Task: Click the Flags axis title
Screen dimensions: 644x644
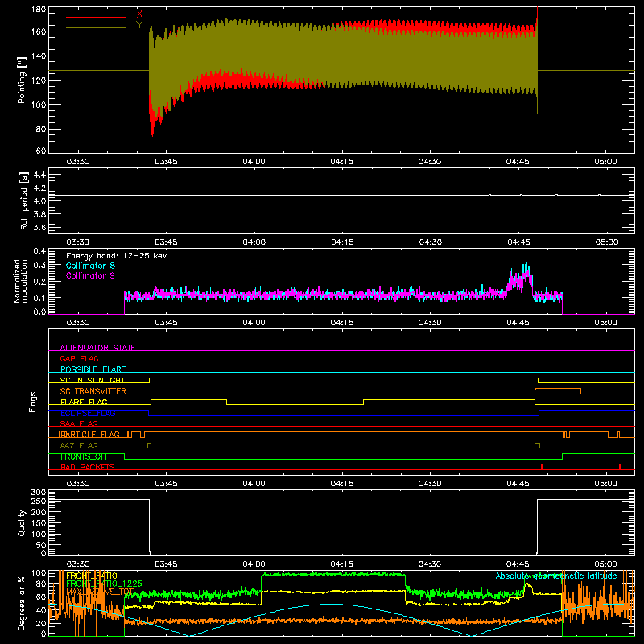Action: click(x=32, y=402)
